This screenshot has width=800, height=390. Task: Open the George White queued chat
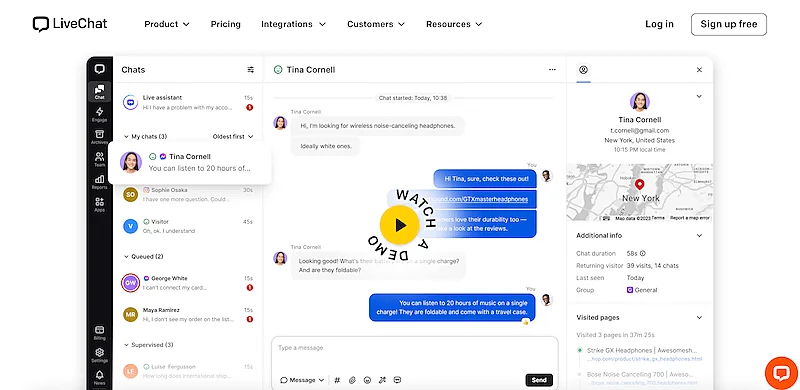(188, 283)
